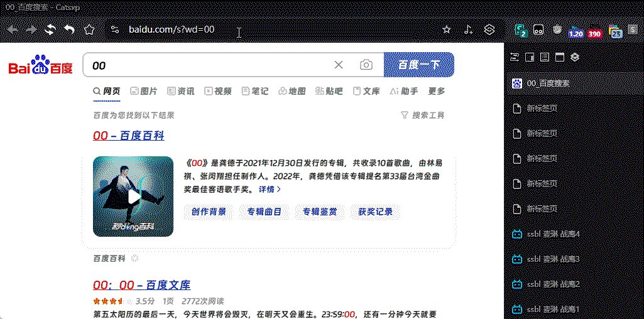This screenshot has width=644, height=319.
Task: Click the swap arrows icon in side panel
Action: coord(513,57)
